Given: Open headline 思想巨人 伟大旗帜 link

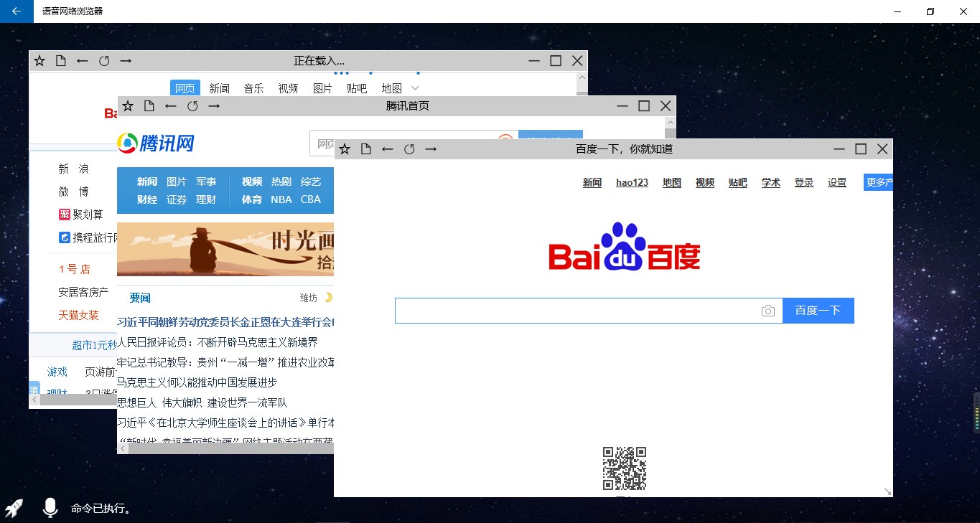Looking at the screenshot, I should click(202, 402).
